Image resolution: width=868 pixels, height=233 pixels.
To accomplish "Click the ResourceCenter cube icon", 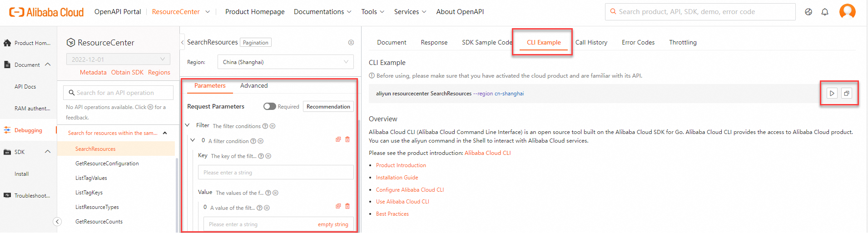I will coord(71,43).
